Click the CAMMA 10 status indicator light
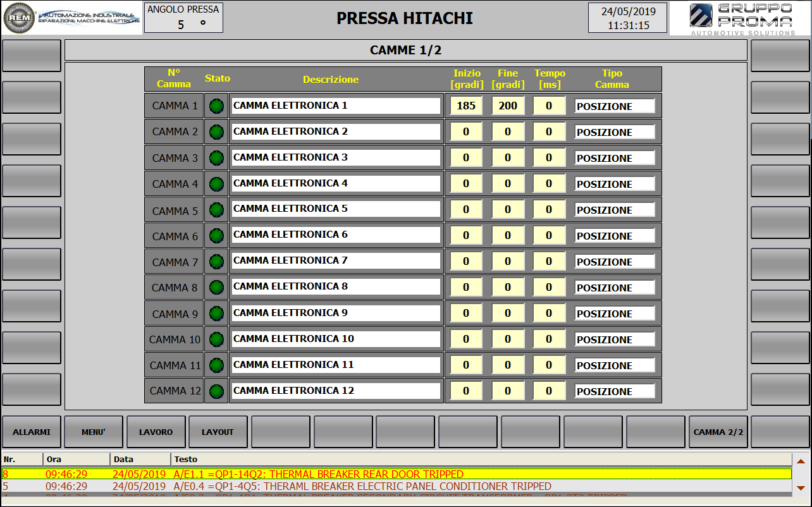The width and height of the screenshot is (812, 507). click(217, 339)
